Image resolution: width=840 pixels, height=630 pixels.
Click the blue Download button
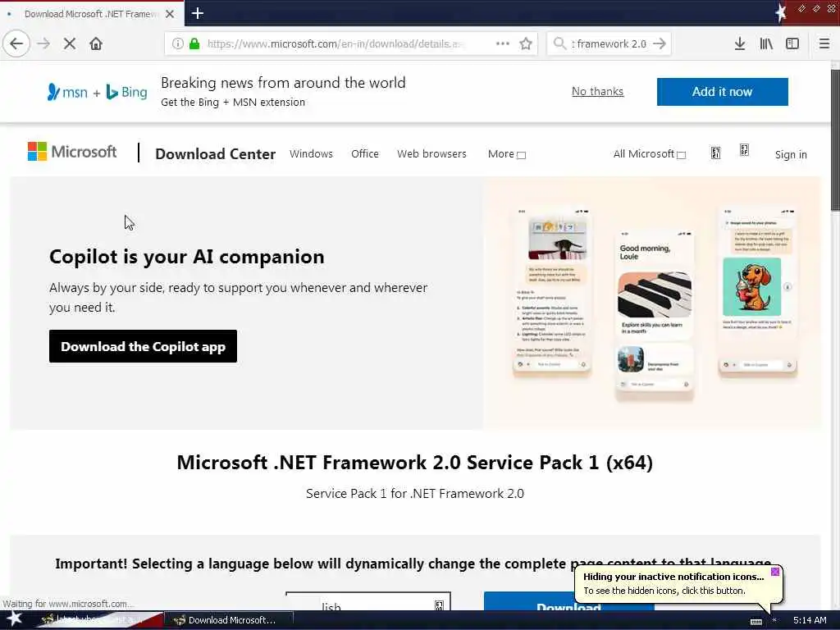569,602
